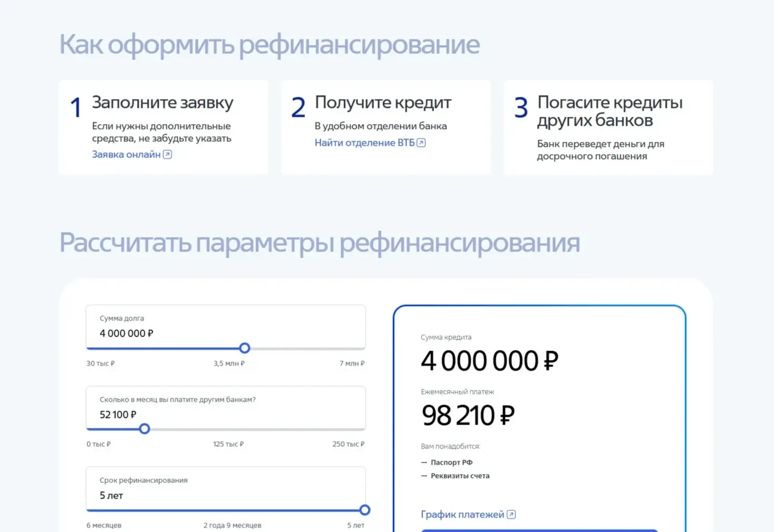Click the '30 тыс ₽' scale label
The image size is (774, 532).
(101, 363)
